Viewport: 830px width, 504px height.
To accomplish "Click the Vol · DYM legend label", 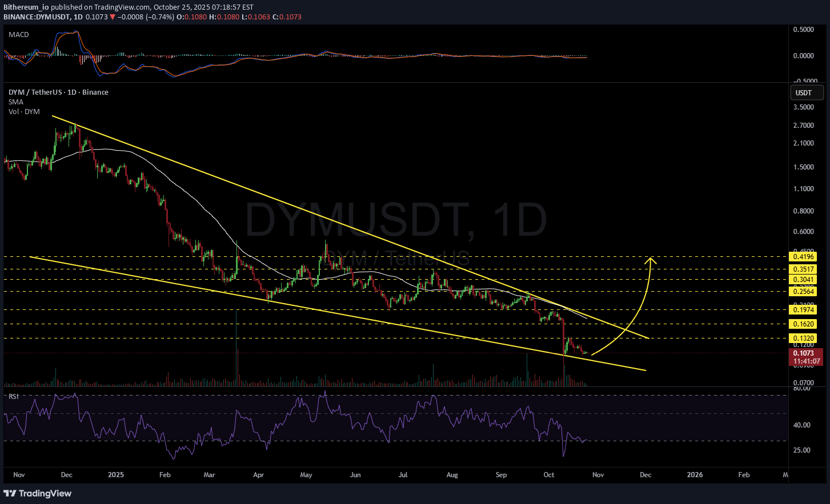I will [24, 112].
